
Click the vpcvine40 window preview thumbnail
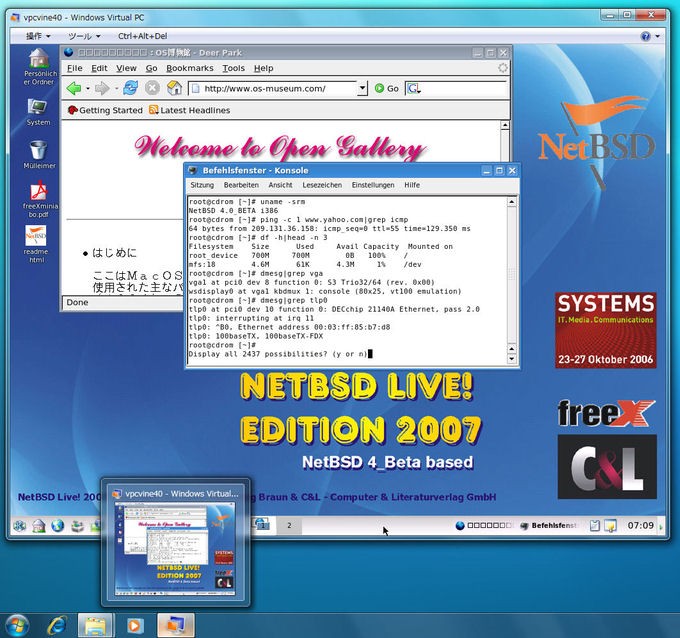tap(176, 549)
